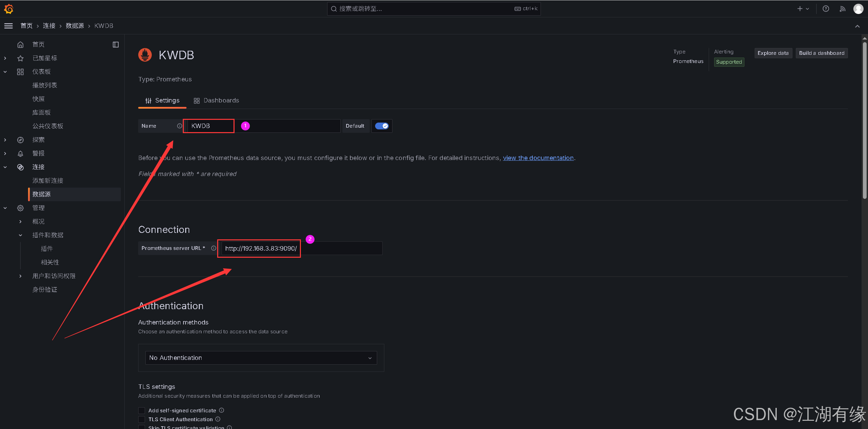868x429 pixels.
Task: Open the authentication method dropdown
Action: 261,358
